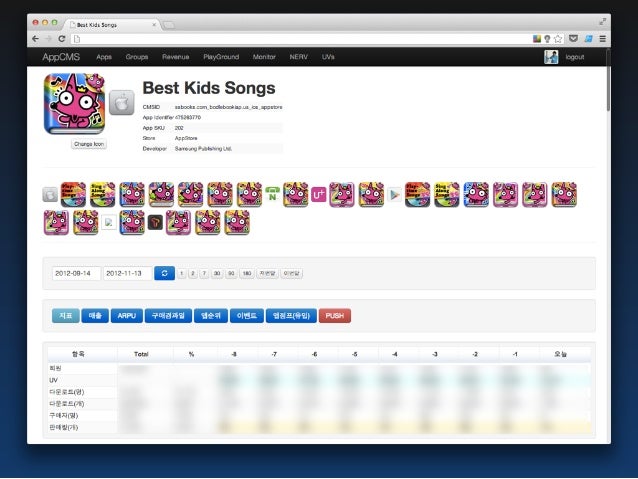Open app icon right after U+ icon
The height and width of the screenshot is (479, 638).
pos(342,195)
